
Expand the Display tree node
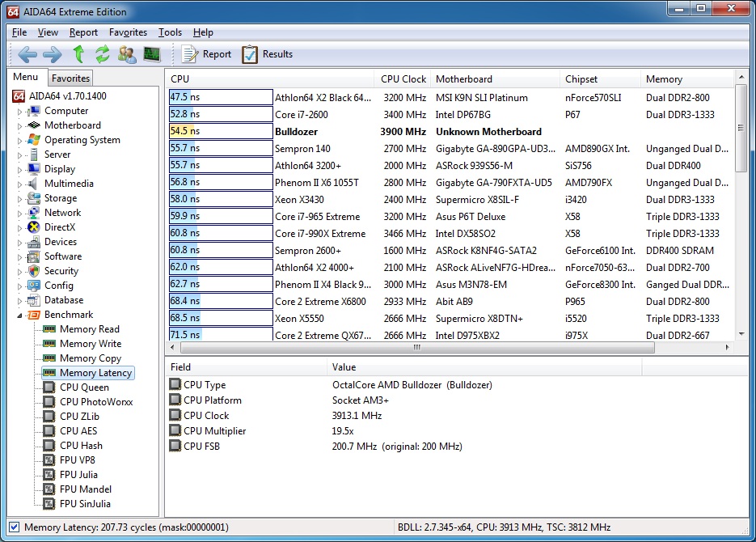(x=19, y=170)
